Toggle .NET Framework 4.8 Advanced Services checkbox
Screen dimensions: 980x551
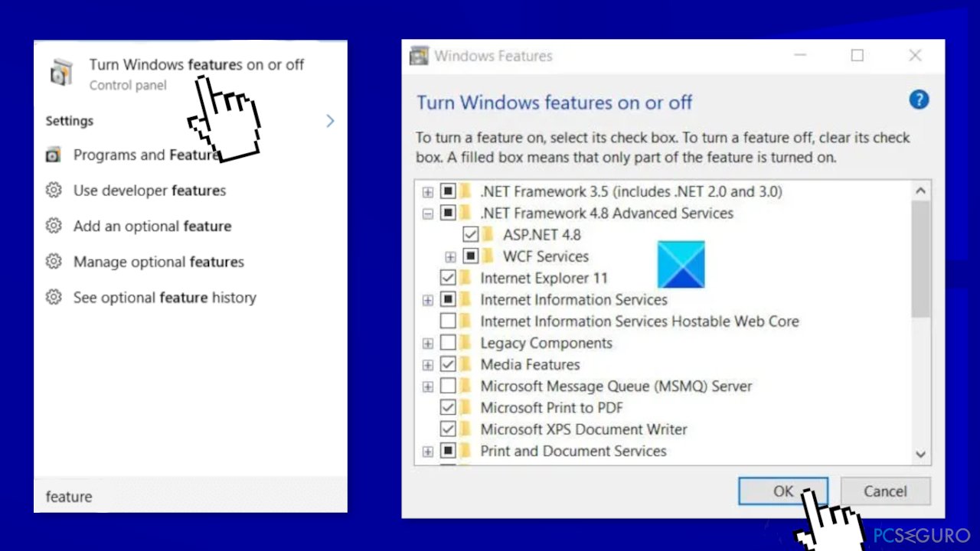click(x=448, y=213)
